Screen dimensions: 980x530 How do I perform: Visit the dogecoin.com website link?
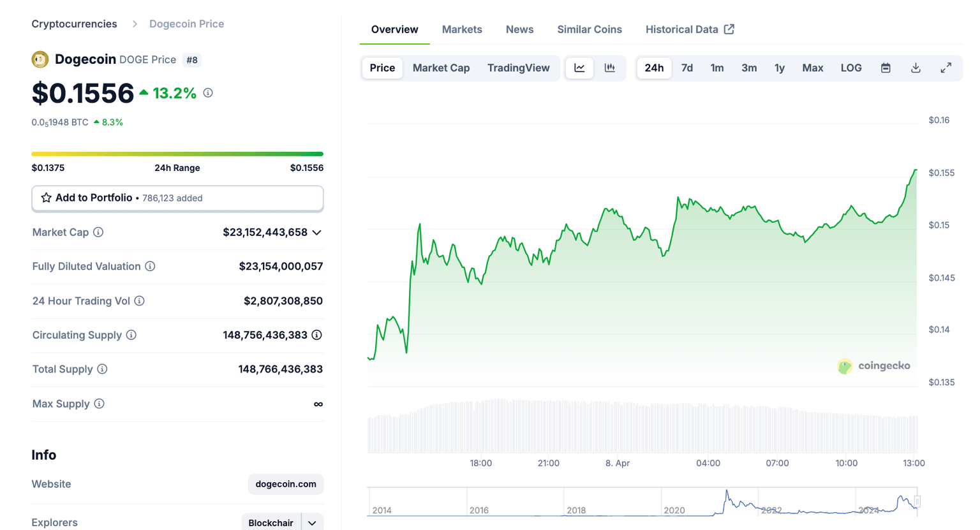(285, 484)
